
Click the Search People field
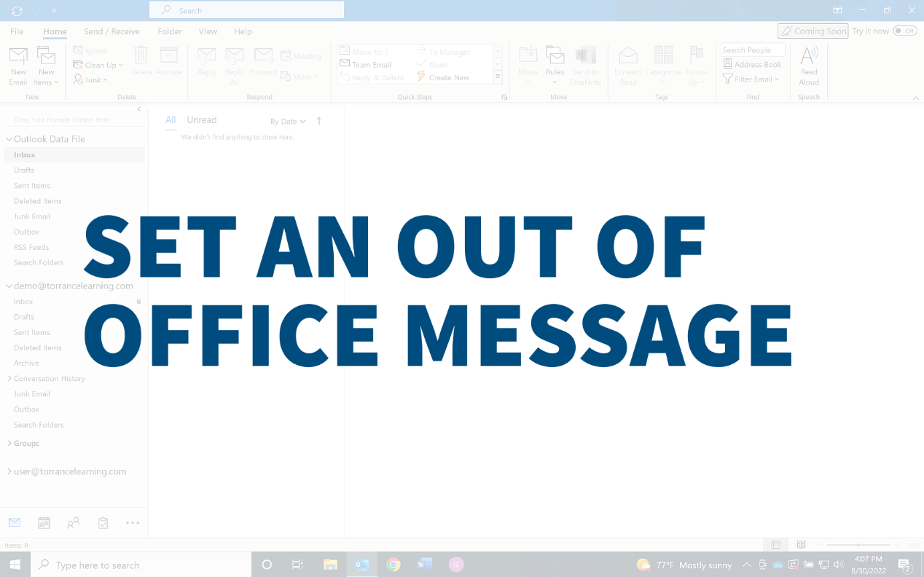pyautogui.click(x=753, y=50)
